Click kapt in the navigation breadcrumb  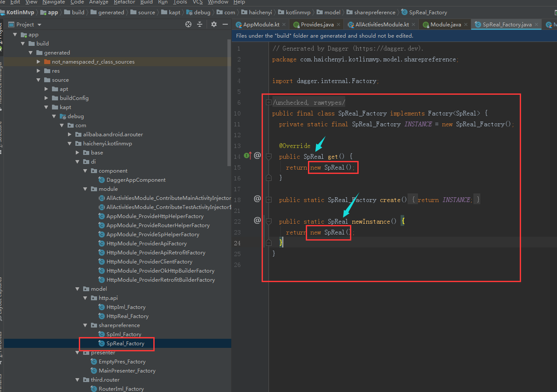[175, 13]
